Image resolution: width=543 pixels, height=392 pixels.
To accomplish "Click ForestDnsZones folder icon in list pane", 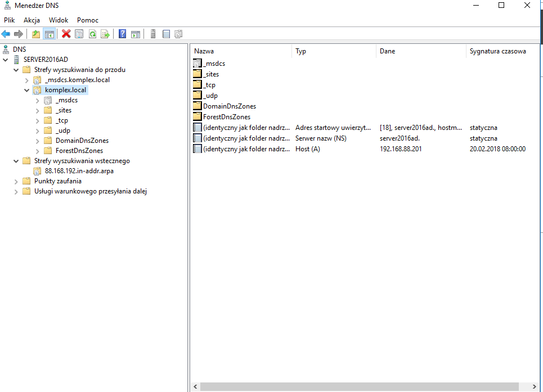I will tap(198, 116).
